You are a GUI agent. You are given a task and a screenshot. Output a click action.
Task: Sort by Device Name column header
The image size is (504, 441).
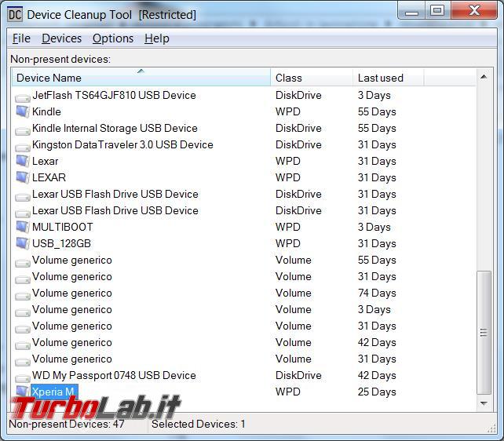pyautogui.click(x=141, y=78)
